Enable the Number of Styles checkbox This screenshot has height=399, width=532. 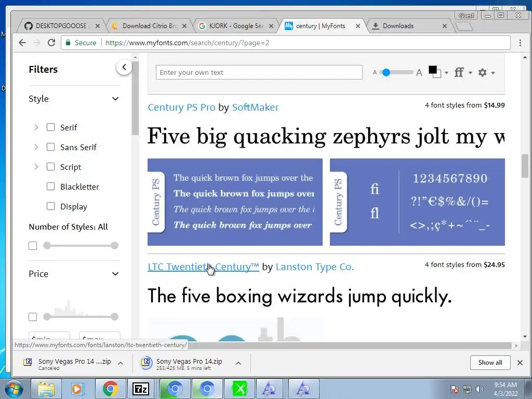(33, 246)
